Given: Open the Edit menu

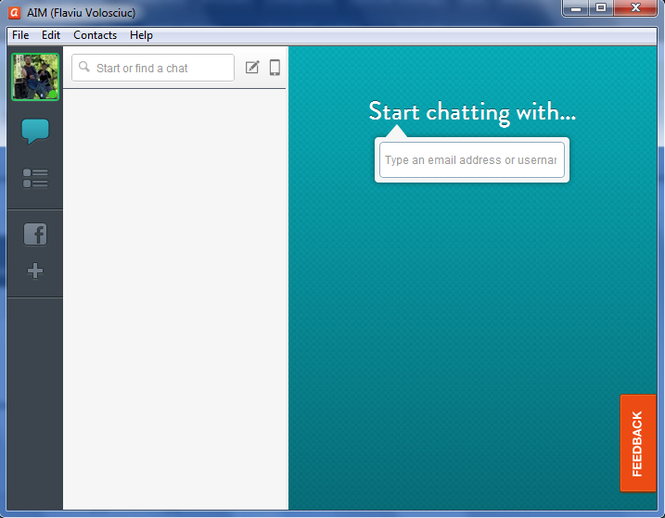Looking at the screenshot, I should point(51,35).
